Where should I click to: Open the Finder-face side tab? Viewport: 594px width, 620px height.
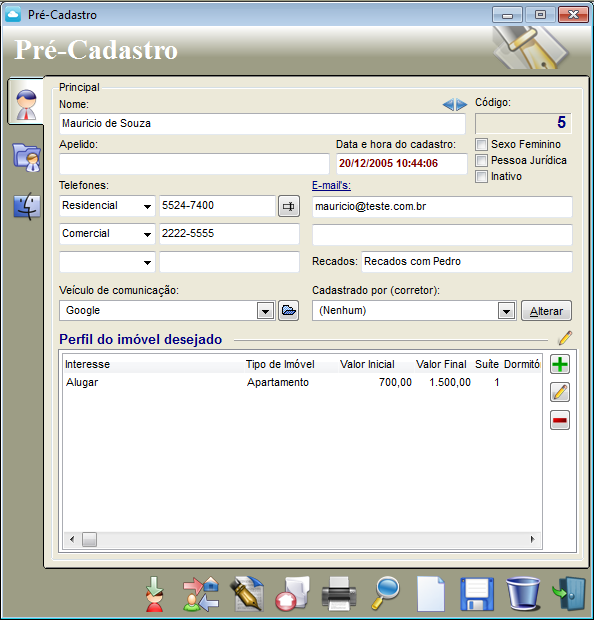[x=26, y=206]
